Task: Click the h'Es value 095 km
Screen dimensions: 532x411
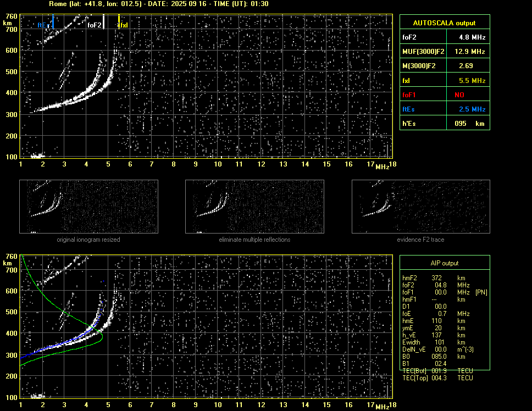Action: click(x=469, y=124)
